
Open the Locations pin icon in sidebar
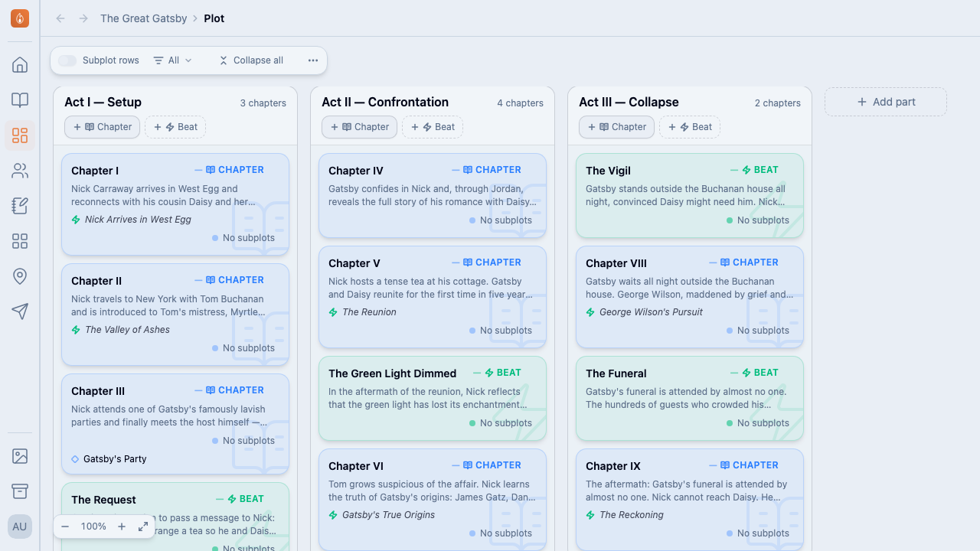[20, 276]
